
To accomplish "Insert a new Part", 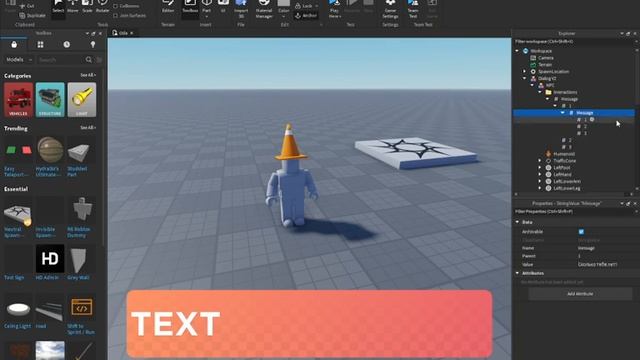I will (207, 7).
